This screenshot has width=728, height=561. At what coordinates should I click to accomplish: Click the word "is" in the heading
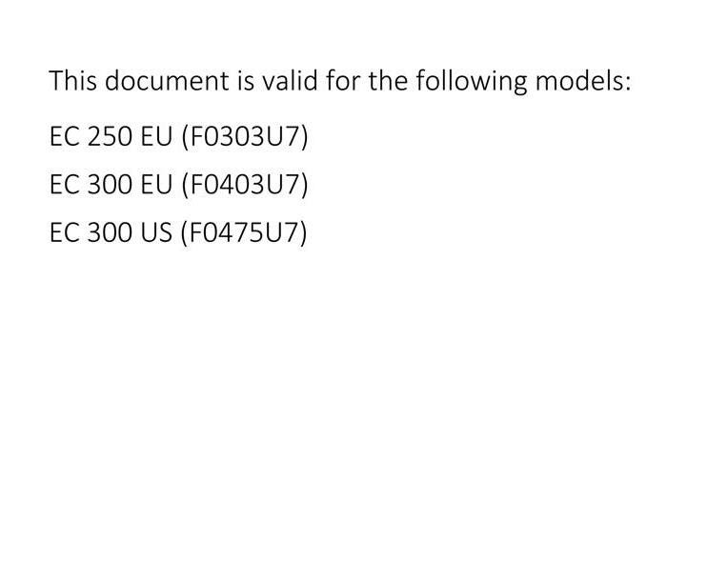246,81
